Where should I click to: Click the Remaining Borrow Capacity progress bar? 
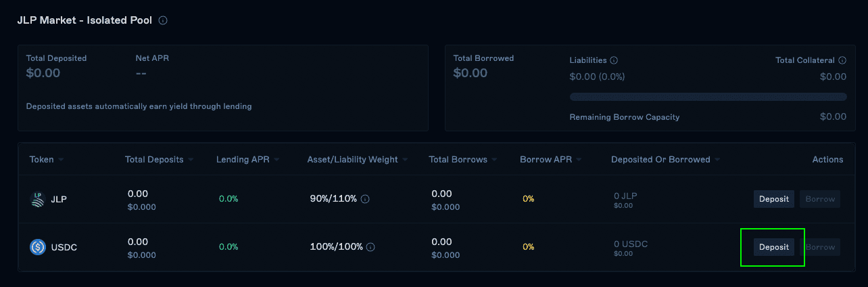point(708,97)
